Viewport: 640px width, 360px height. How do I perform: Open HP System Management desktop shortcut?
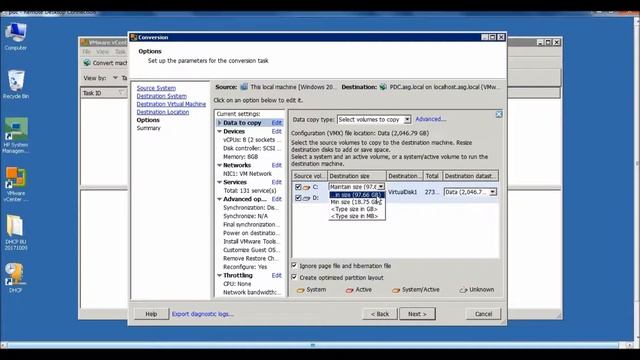point(16,136)
